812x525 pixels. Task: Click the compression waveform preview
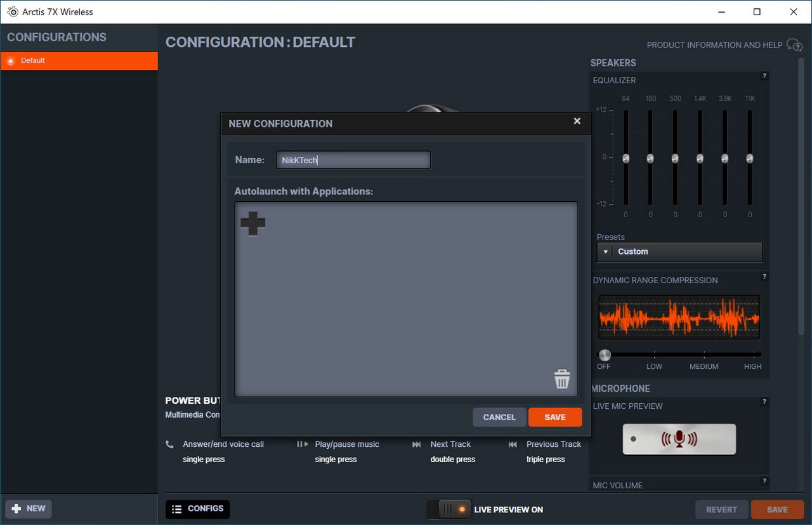click(679, 317)
